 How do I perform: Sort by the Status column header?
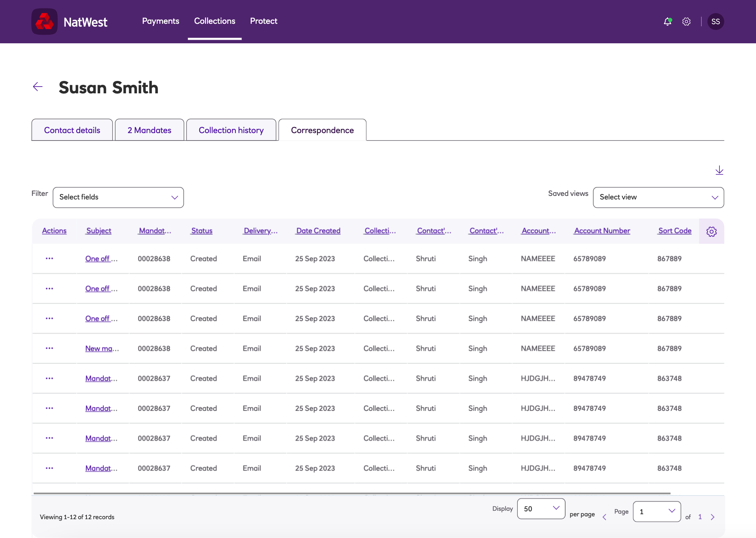202,231
